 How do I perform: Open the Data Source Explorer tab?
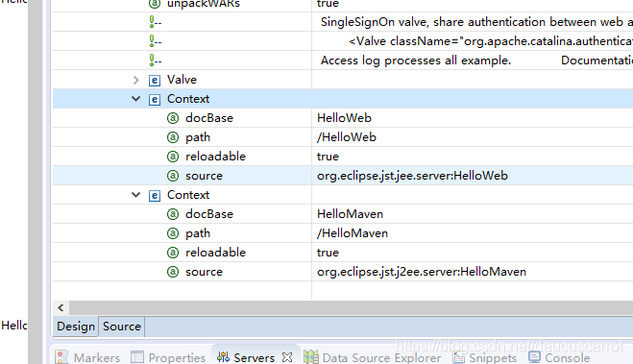[373, 357]
